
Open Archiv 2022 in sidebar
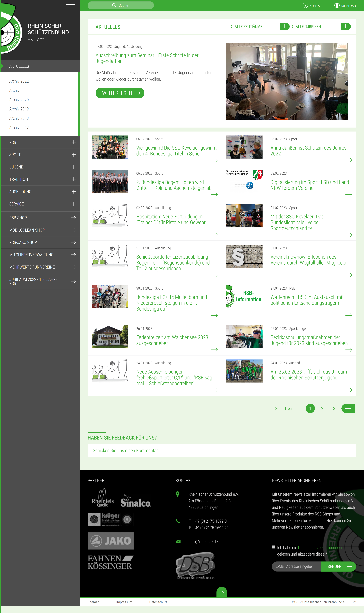[19, 81]
